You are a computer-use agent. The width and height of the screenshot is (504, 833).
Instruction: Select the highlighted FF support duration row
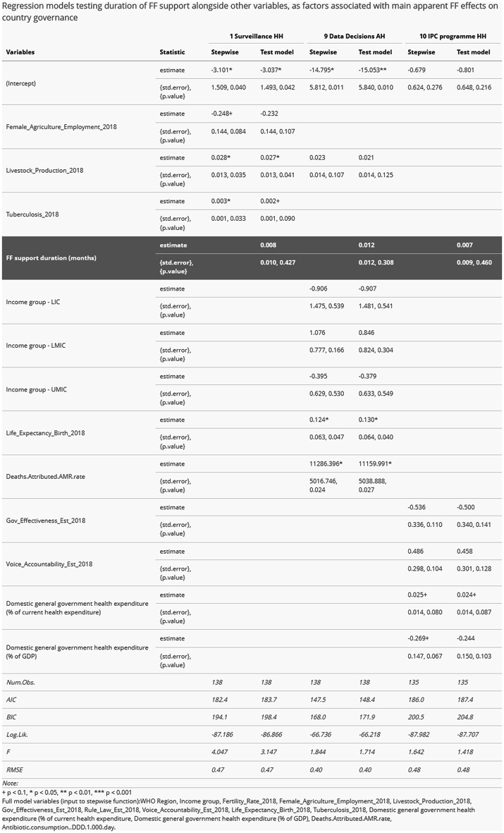coord(252,258)
